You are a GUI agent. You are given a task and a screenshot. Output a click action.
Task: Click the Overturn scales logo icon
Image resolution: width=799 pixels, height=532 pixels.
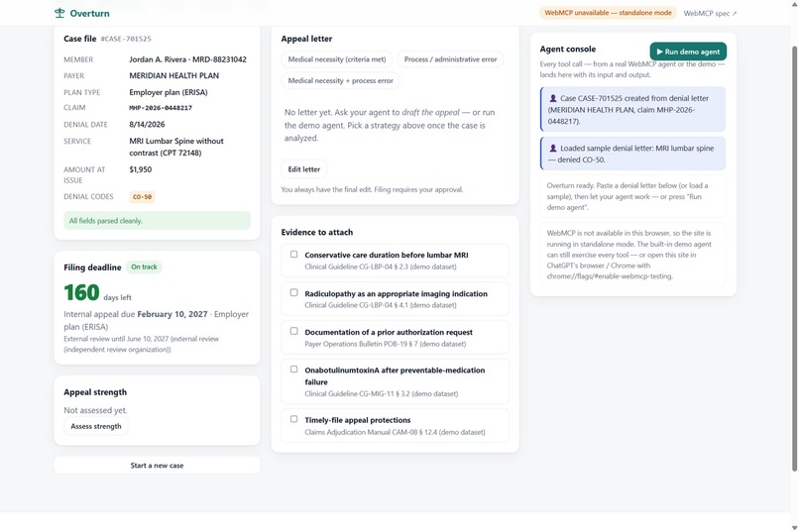tap(59, 13)
